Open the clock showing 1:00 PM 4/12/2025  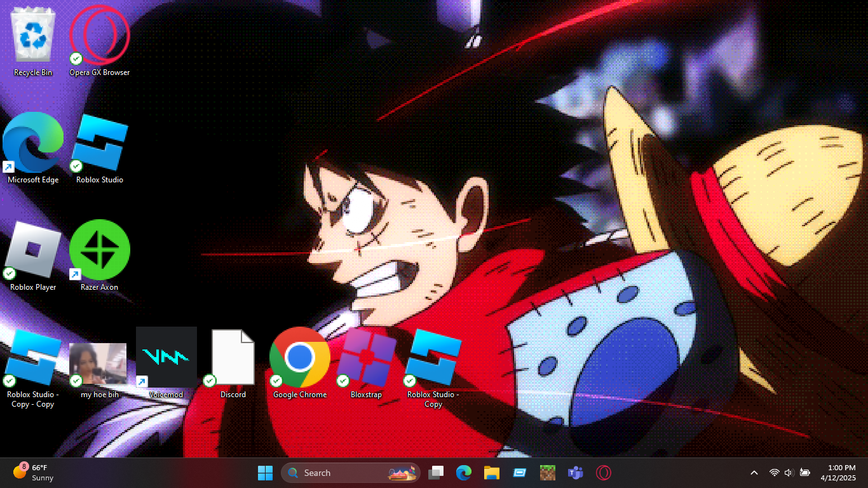click(x=838, y=473)
